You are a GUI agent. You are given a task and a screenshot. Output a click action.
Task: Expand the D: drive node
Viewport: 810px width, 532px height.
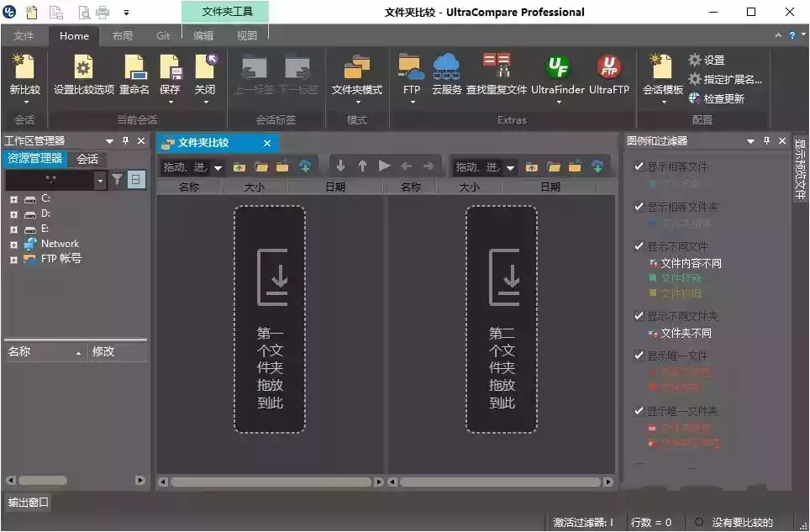pos(14,213)
